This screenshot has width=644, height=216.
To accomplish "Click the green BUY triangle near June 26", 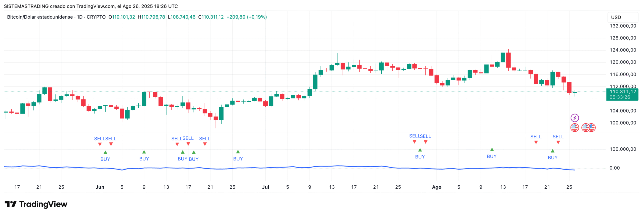I will (238, 152).
